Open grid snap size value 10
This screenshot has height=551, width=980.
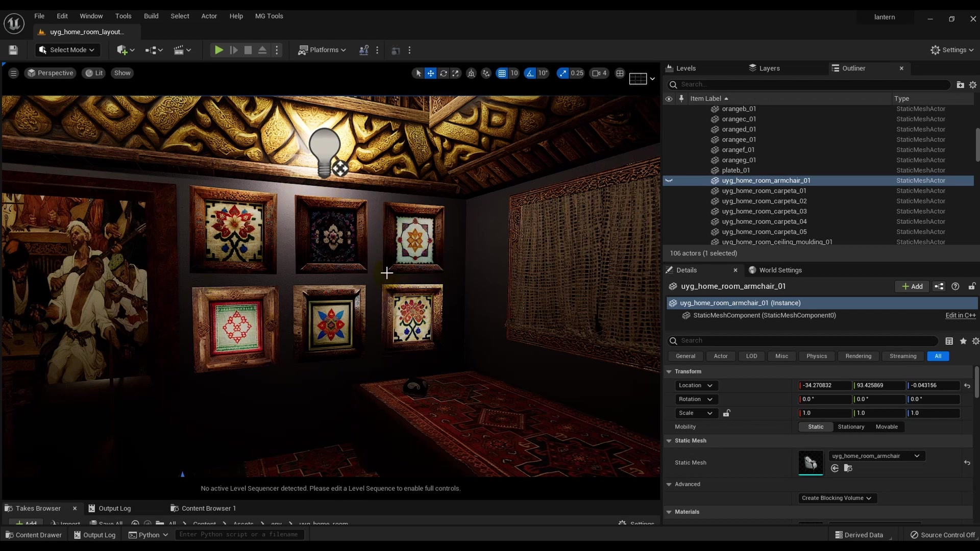514,73
